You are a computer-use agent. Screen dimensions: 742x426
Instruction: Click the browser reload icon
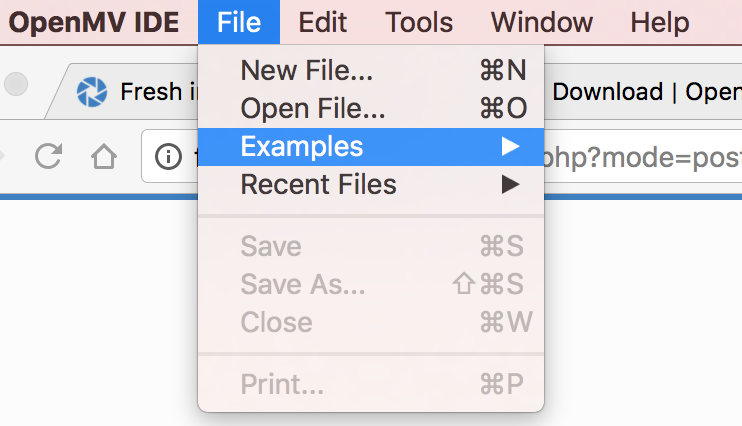[49, 156]
